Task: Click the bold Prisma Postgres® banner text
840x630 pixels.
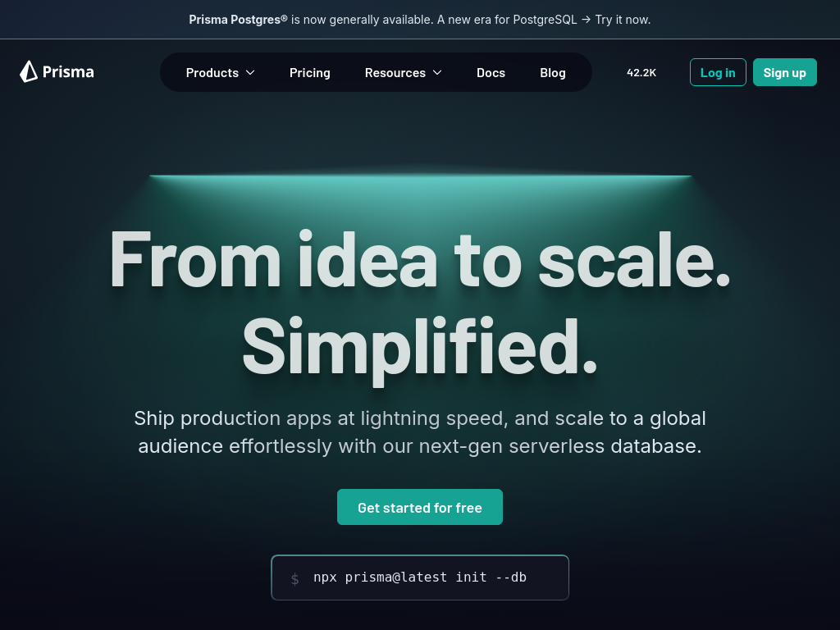Action: [238, 19]
